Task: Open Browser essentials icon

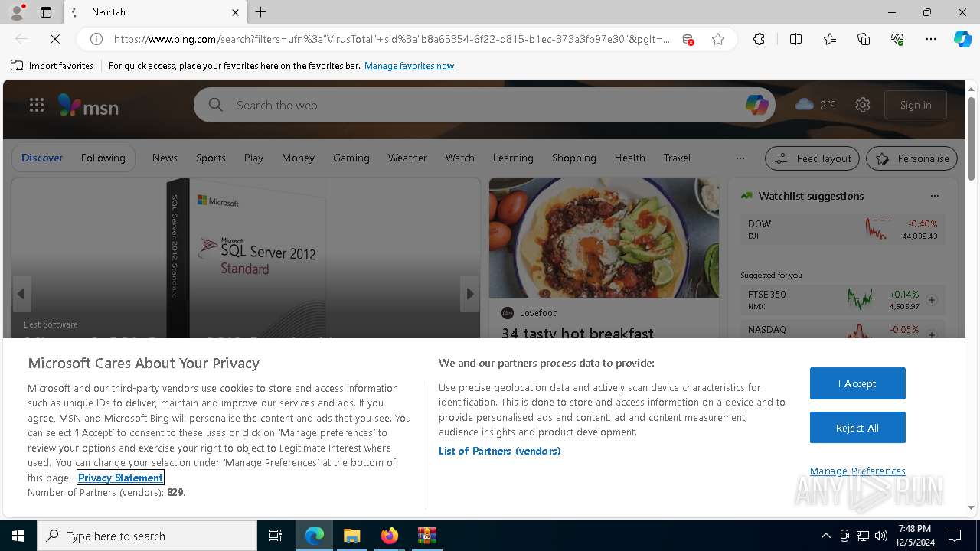Action: point(897,39)
